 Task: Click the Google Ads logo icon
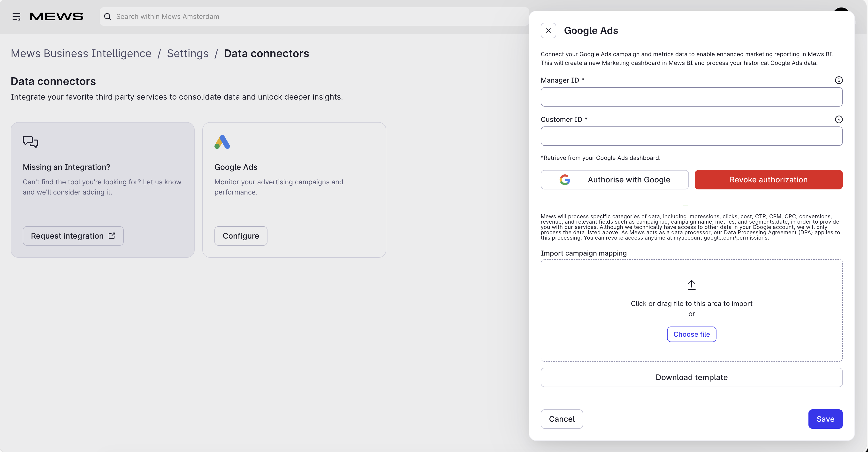[222, 142]
